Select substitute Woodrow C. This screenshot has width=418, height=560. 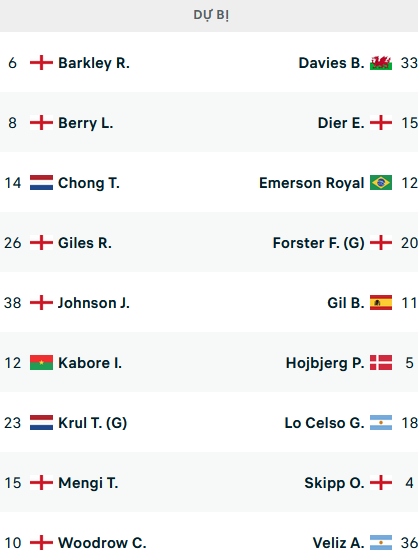pos(102,543)
